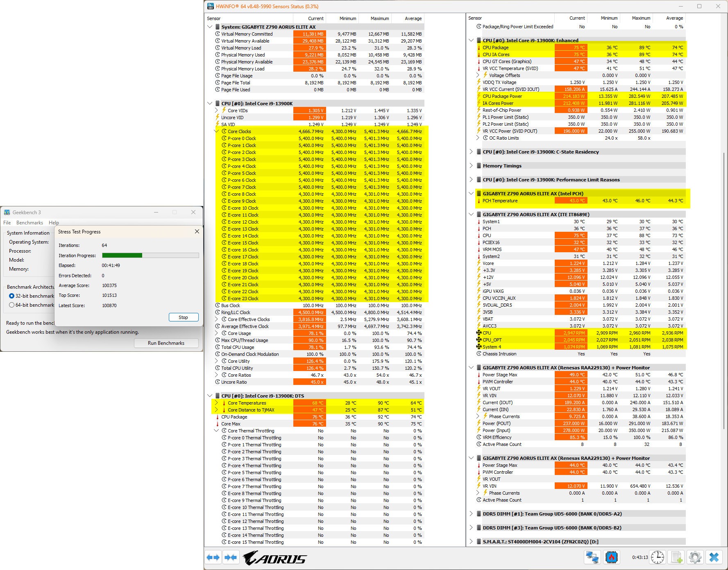Select the VRM MOS temperature row

click(x=580, y=249)
